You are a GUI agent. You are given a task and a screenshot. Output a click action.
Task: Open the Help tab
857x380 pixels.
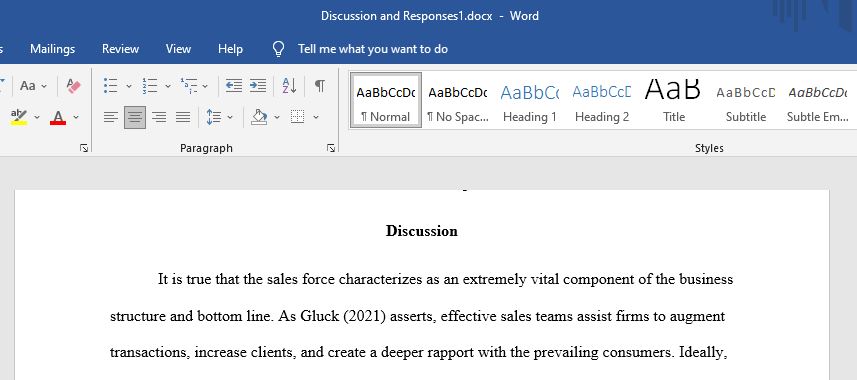(230, 49)
